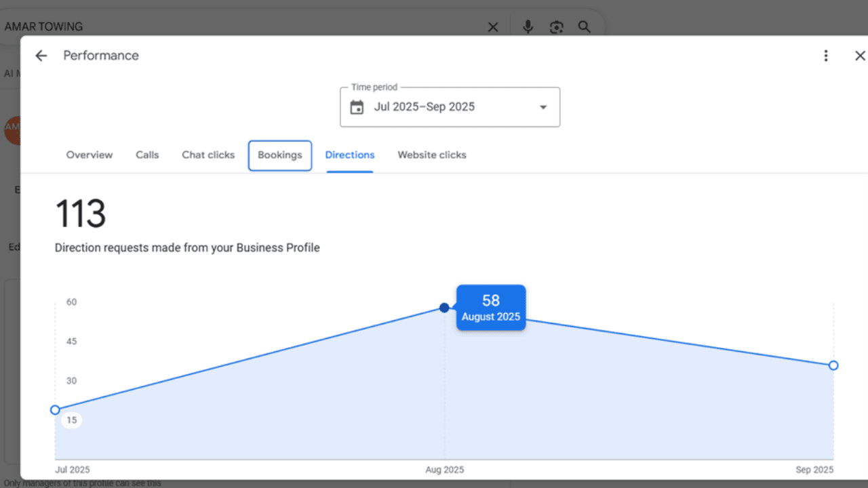Go back using the Performance arrow
868x488 pixels.
point(41,56)
